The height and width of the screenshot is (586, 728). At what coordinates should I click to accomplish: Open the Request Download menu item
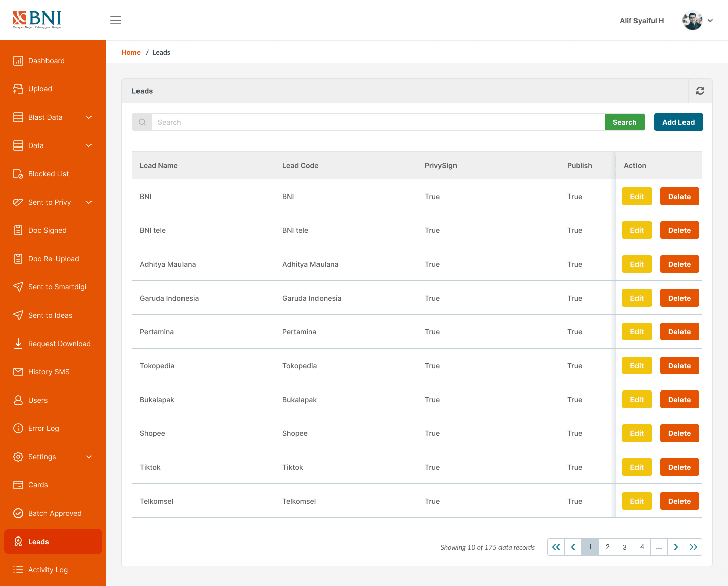tap(53, 344)
